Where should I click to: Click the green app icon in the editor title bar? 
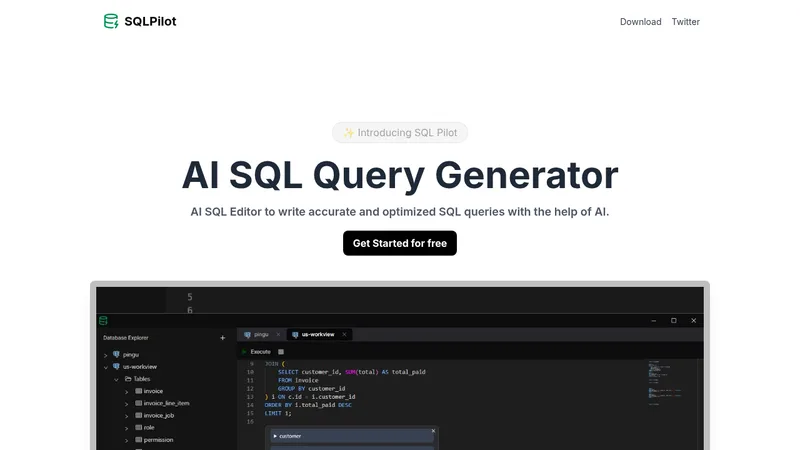click(103, 320)
